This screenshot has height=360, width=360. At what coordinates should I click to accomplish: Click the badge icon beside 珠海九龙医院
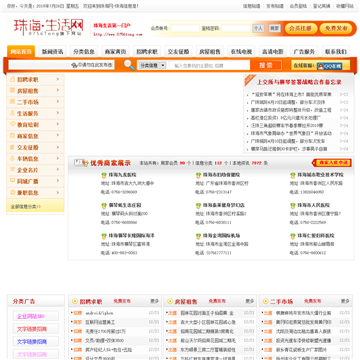(x=104, y=175)
